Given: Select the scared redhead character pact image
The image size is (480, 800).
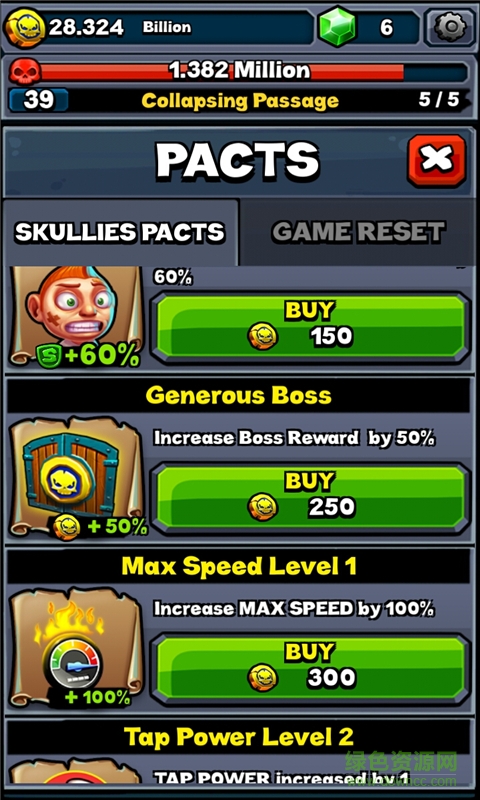Looking at the screenshot, I should point(75,316).
